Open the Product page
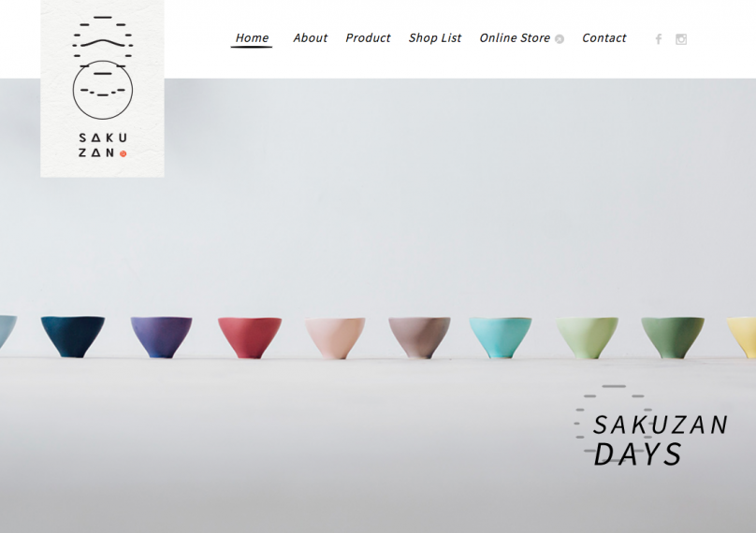Screen dimensions: 756x533 coord(368,38)
